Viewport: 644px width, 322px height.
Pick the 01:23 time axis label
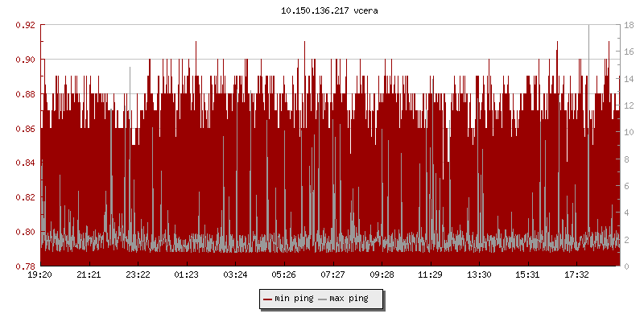pos(187,275)
